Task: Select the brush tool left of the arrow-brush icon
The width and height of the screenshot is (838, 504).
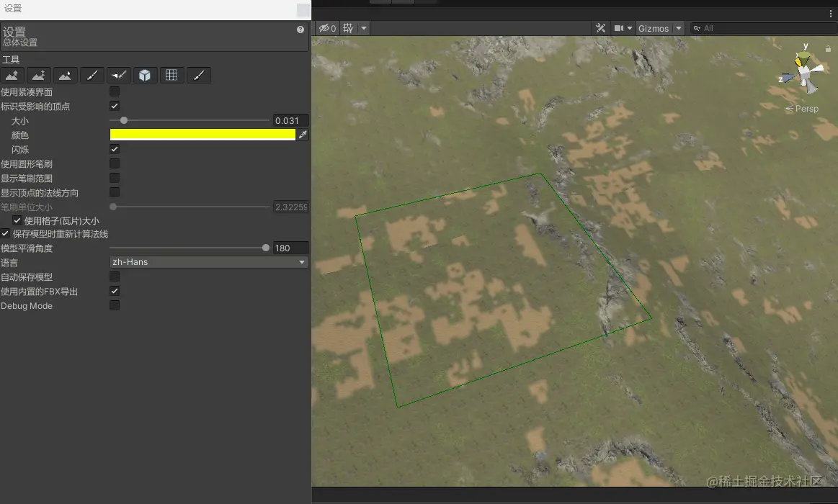Action: tap(92, 76)
